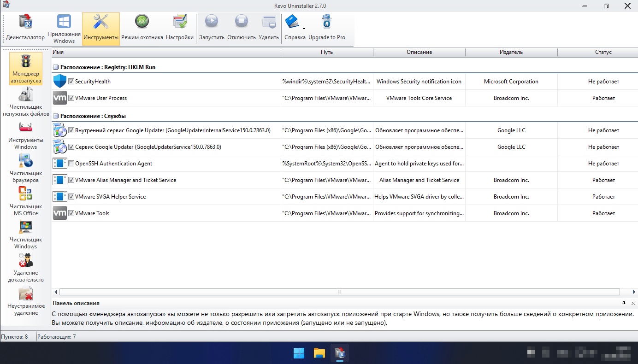Select the Сервис Google Updater row name
638x364 pixels.
click(148, 147)
